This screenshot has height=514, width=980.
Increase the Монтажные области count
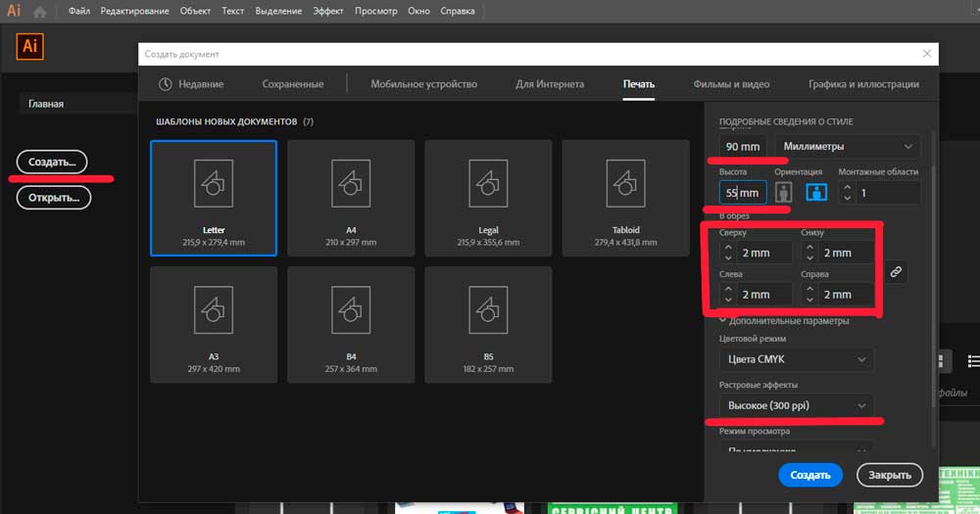pyautogui.click(x=848, y=187)
